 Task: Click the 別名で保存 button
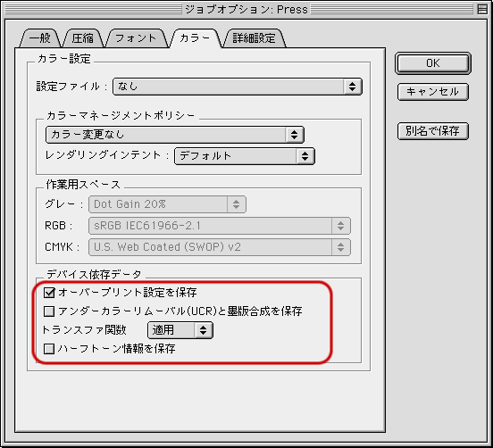tap(433, 131)
